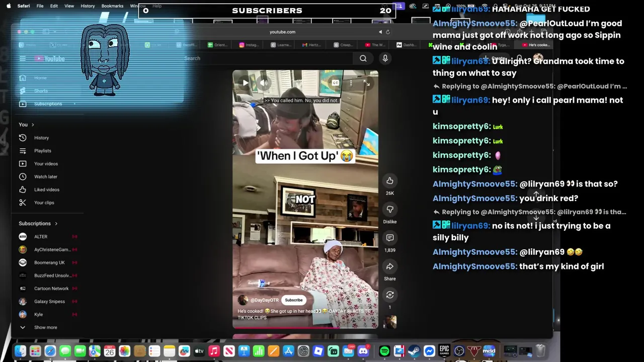This screenshot has width=644, height=362.
Task: Open Steam from the Dock
Action: coord(414,351)
